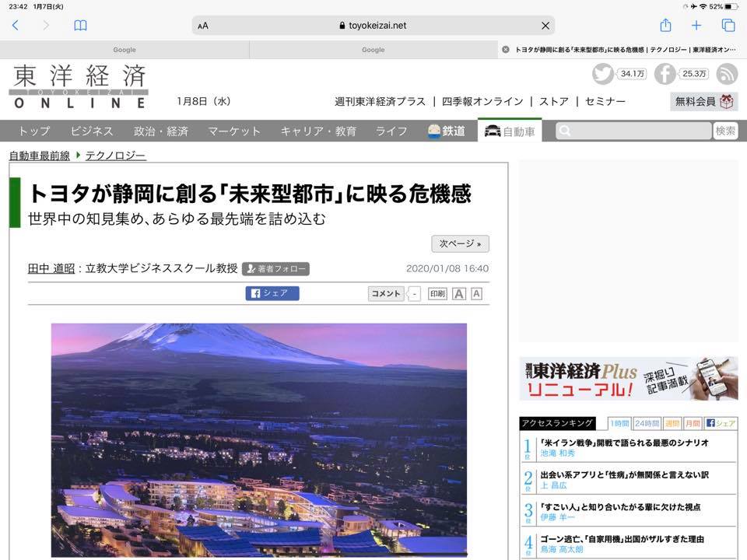This screenshot has width=747, height=560.
Task: Open the ストア link
Action: click(x=553, y=101)
